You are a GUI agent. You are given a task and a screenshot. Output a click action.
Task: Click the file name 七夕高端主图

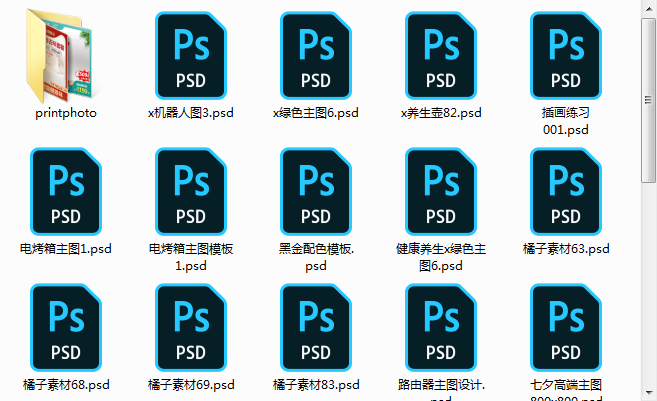click(566, 385)
